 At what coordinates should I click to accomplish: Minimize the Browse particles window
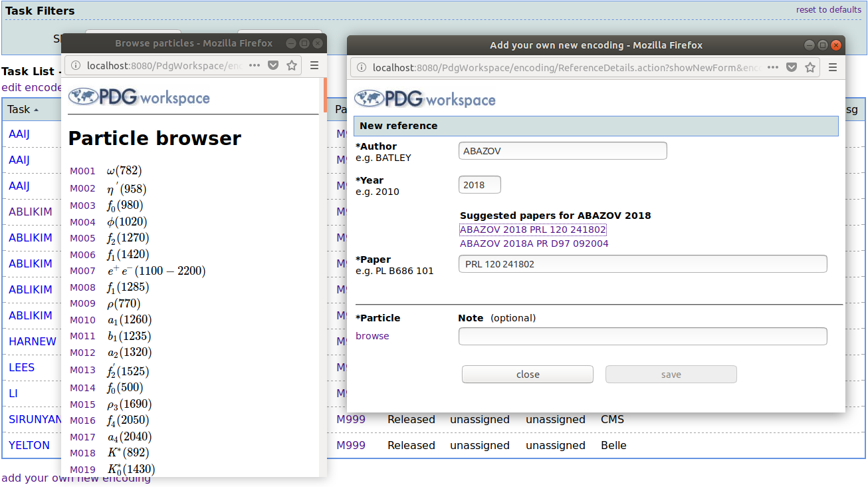tap(291, 43)
